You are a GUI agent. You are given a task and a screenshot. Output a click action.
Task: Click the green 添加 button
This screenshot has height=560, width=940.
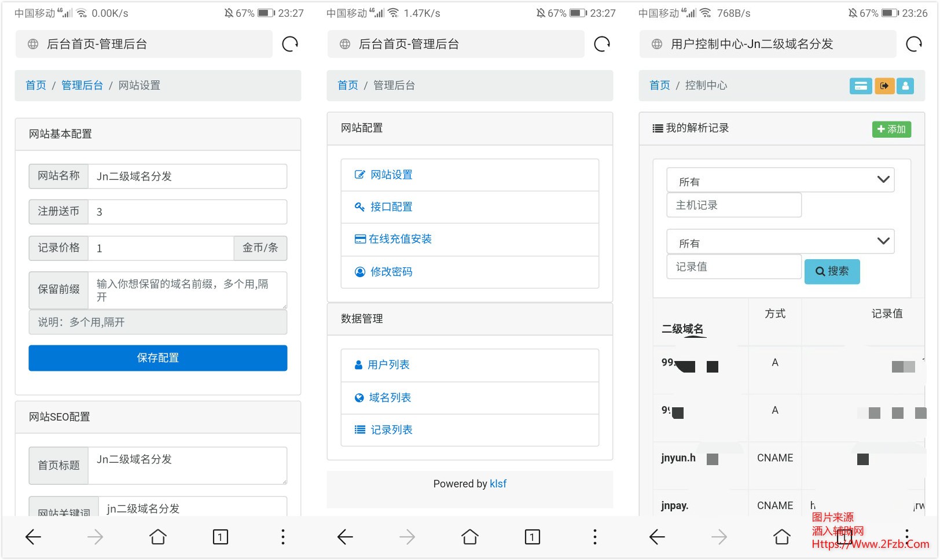click(x=891, y=129)
